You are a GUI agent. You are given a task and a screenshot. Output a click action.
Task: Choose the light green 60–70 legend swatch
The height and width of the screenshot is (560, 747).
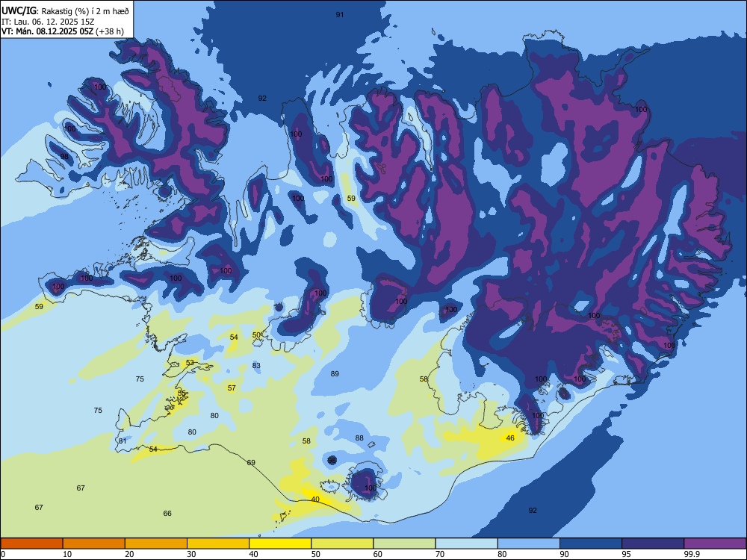[404, 544]
